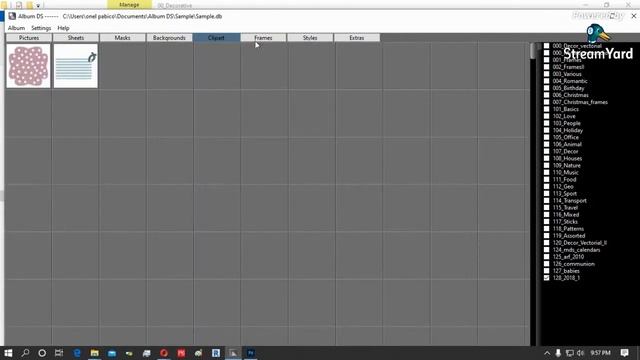
Task: Open the network icon in system tray
Action: click(569, 353)
